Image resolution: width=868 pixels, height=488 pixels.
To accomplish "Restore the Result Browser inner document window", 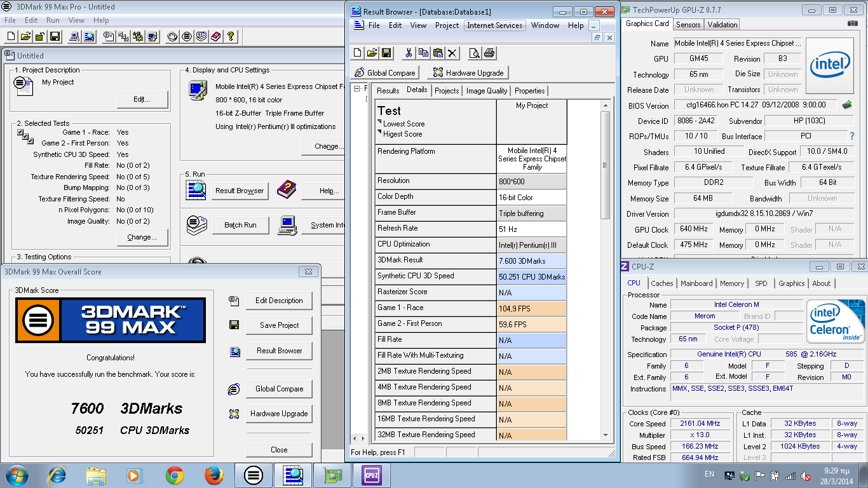I will [x=597, y=37].
